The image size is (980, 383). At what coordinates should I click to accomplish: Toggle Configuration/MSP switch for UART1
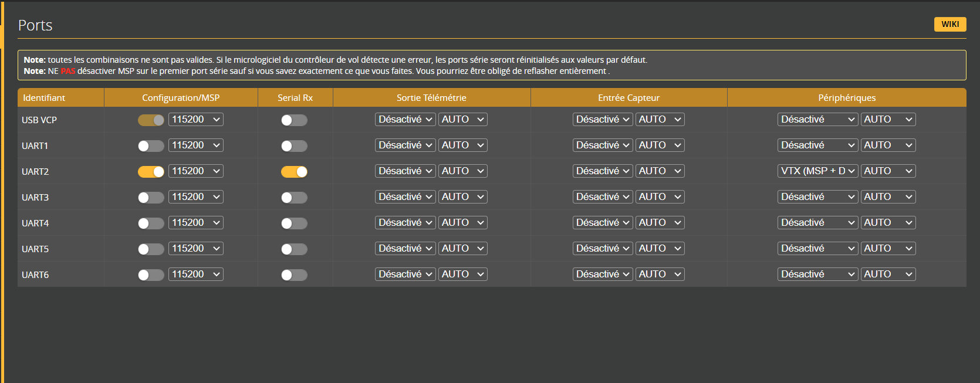[151, 146]
